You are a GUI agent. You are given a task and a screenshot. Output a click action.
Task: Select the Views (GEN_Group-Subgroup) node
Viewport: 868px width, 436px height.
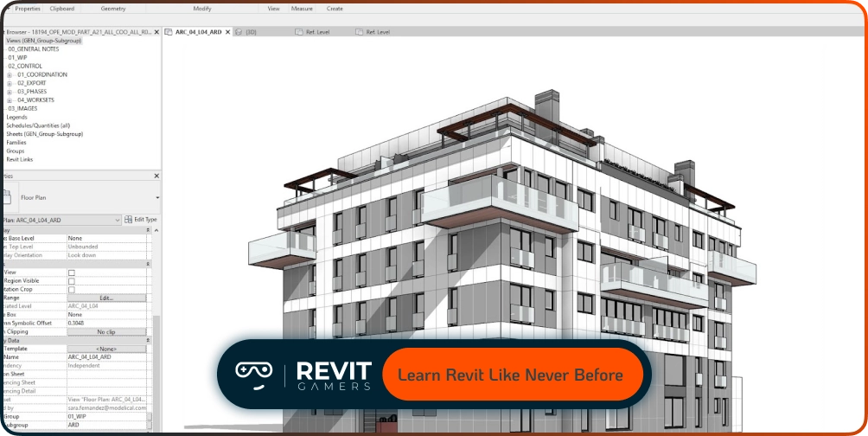(x=43, y=41)
